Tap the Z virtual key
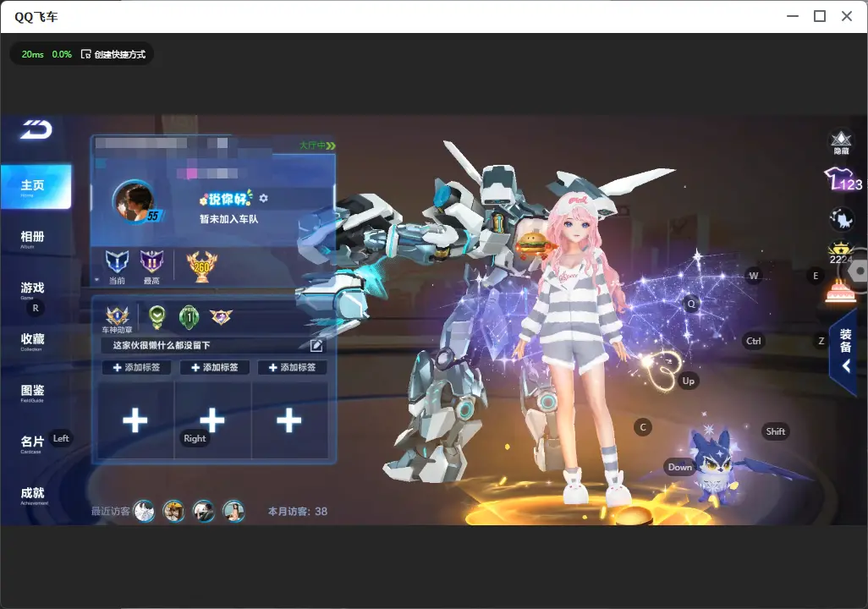This screenshot has height=609, width=868. tap(821, 341)
